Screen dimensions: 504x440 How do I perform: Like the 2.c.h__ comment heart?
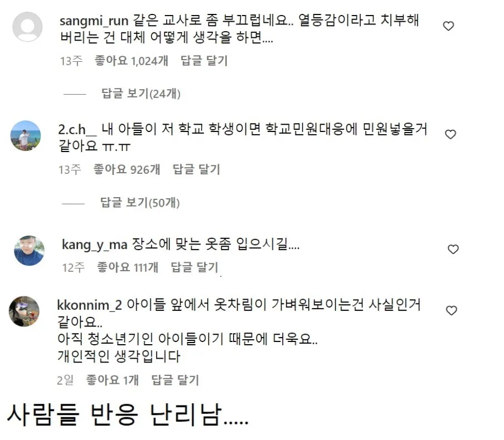[450, 134]
